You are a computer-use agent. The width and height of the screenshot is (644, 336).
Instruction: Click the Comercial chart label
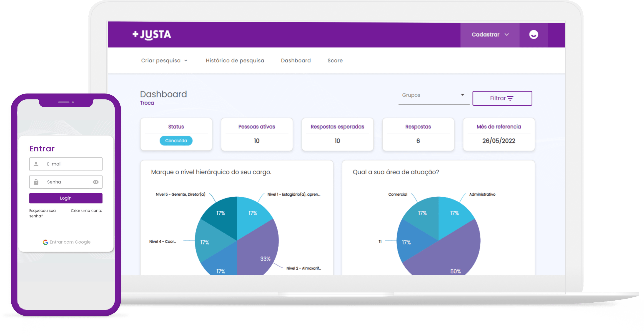click(398, 195)
